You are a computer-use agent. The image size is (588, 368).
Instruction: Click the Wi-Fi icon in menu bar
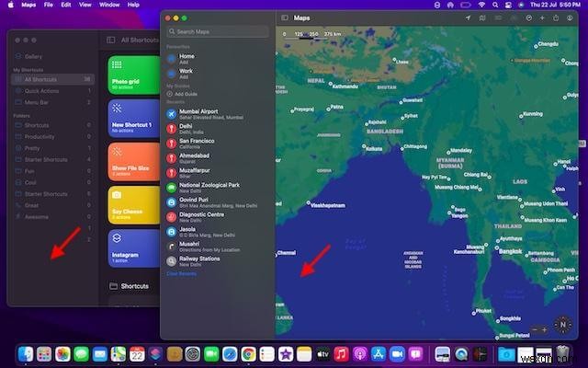pyautogui.click(x=481, y=5)
